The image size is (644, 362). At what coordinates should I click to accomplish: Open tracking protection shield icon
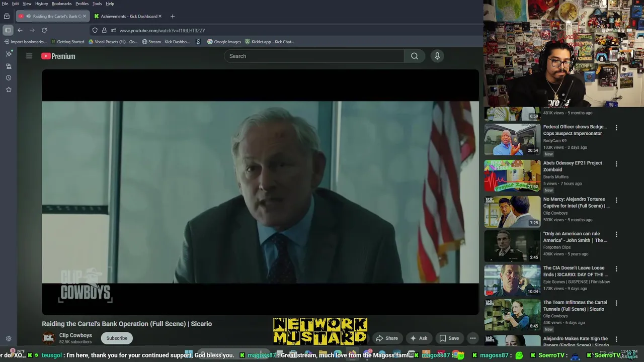(x=95, y=30)
